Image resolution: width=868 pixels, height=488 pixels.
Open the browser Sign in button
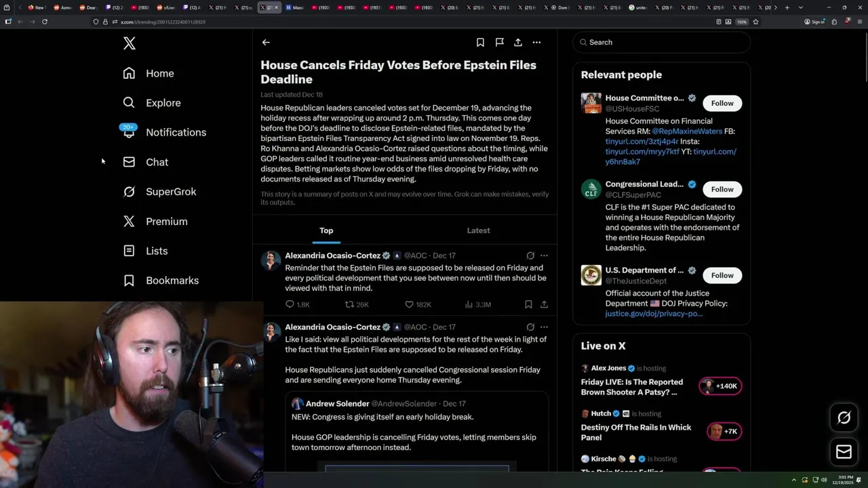pos(814,22)
